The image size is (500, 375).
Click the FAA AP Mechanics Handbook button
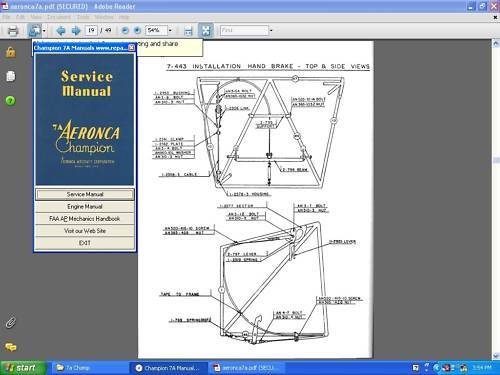[x=85, y=219]
